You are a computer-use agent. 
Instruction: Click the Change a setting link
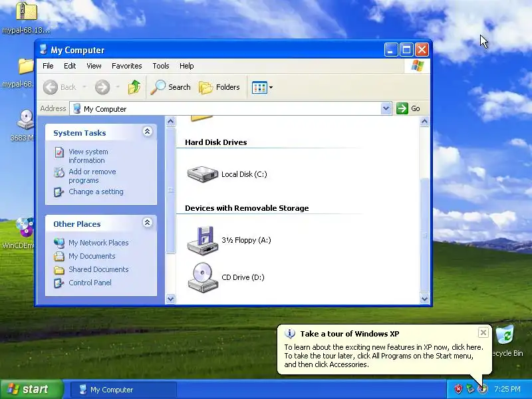tap(96, 192)
